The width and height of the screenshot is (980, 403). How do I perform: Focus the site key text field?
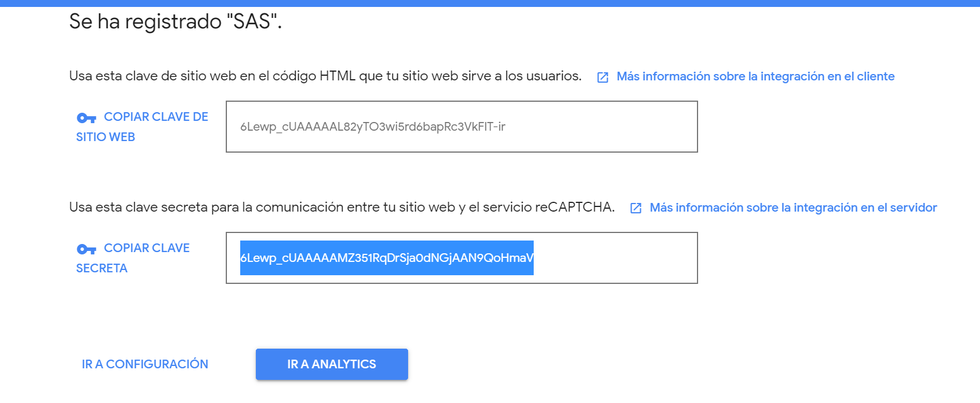pos(462,127)
